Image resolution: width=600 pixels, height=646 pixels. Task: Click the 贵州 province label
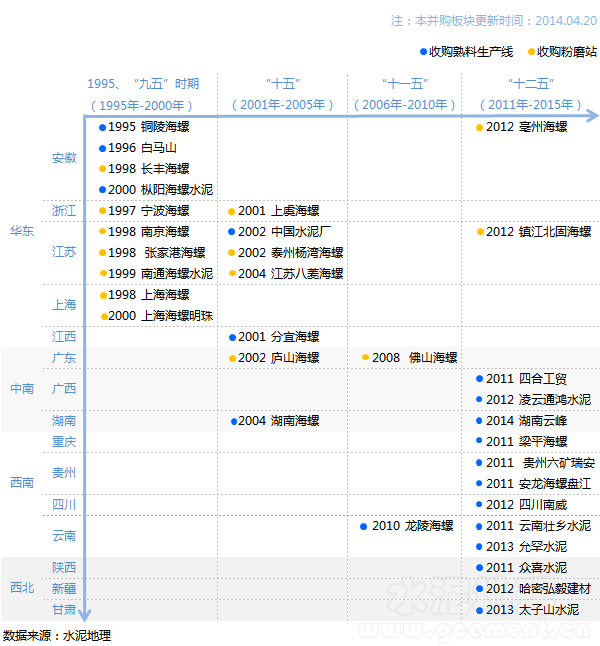click(64, 473)
